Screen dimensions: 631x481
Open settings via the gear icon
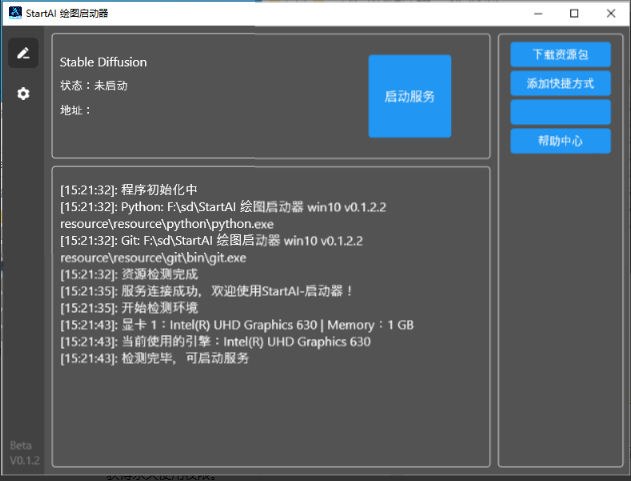click(x=23, y=93)
